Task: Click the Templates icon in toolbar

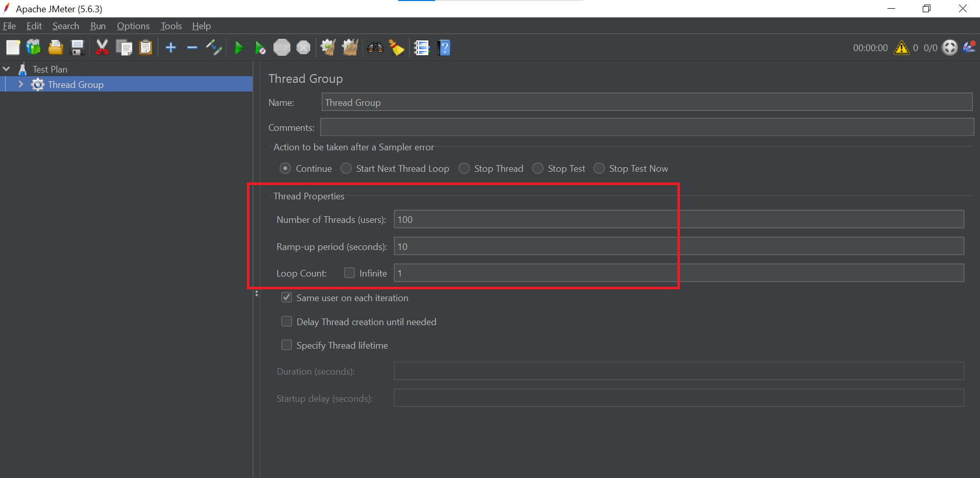Action: coord(34,48)
